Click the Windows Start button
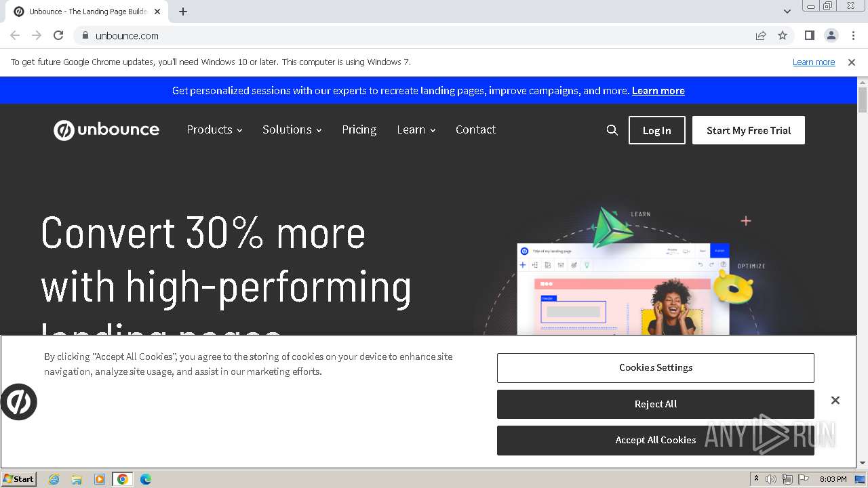 point(19,479)
